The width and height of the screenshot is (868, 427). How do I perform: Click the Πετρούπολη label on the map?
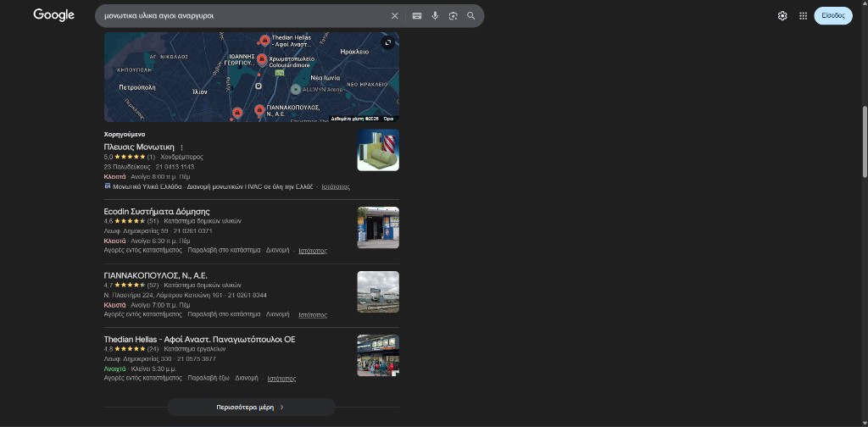coord(137,87)
